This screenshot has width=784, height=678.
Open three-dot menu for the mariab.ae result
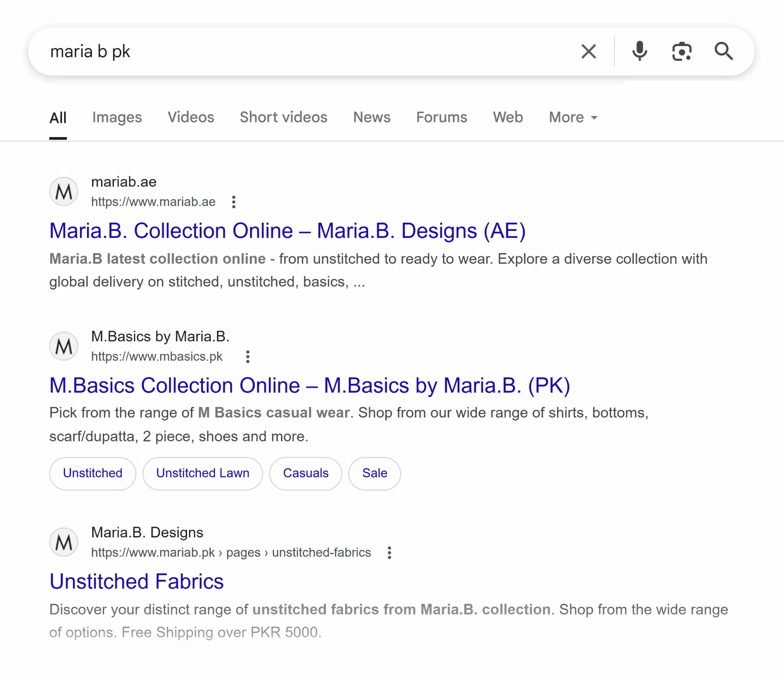tap(234, 202)
